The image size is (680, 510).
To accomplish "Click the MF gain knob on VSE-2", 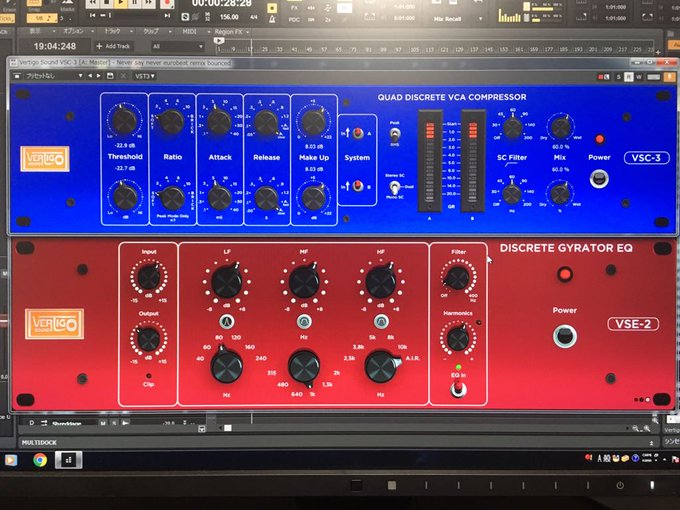I will point(304,282).
